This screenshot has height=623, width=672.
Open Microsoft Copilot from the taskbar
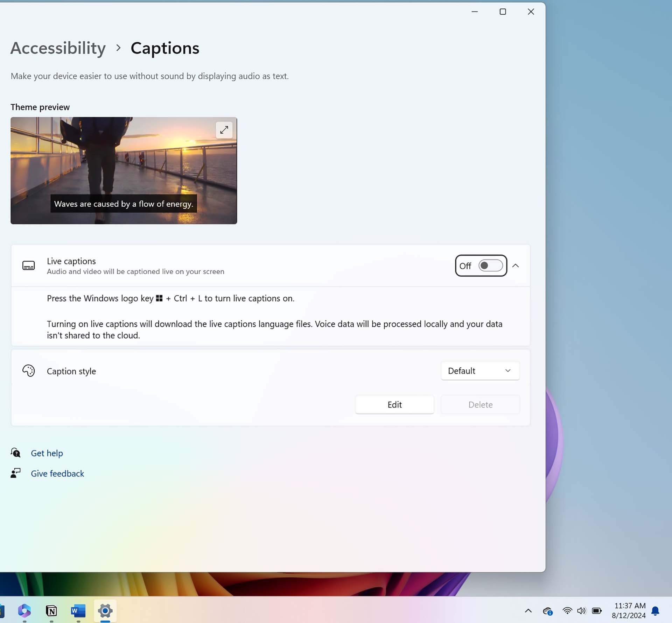click(24, 611)
